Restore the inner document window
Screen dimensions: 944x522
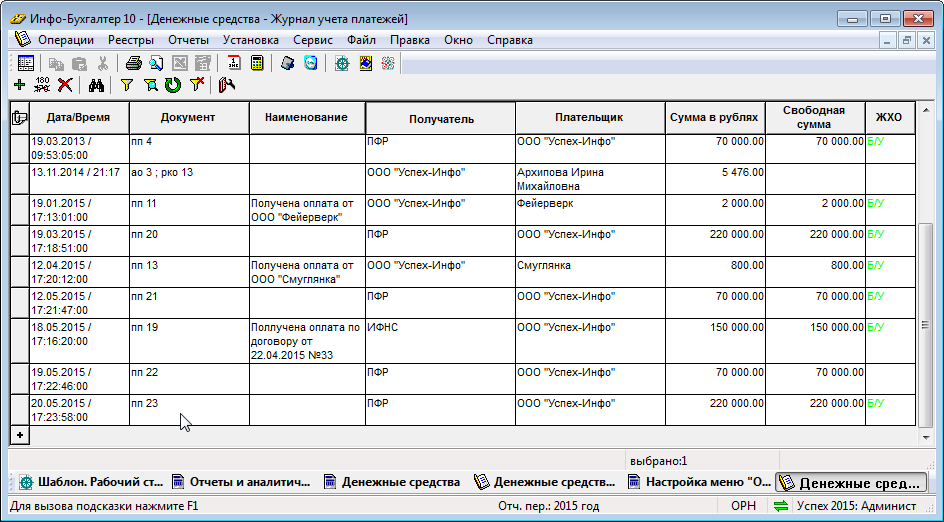tap(907, 40)
